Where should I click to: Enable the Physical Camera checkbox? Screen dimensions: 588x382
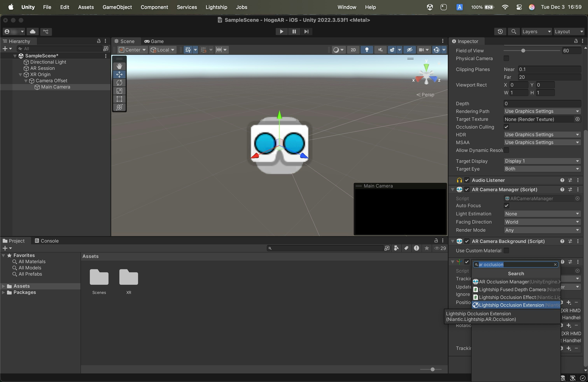pos(506,59)
